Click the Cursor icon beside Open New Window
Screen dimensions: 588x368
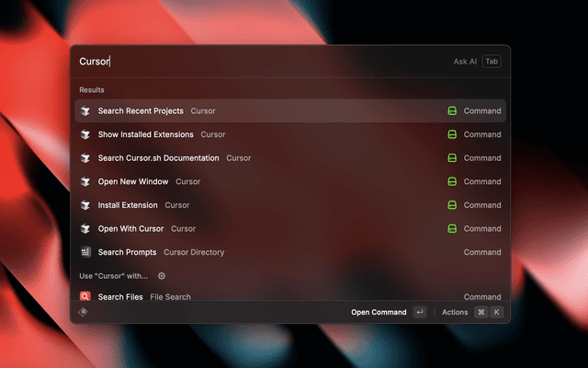pyautogui.click(x=85, y=181)
